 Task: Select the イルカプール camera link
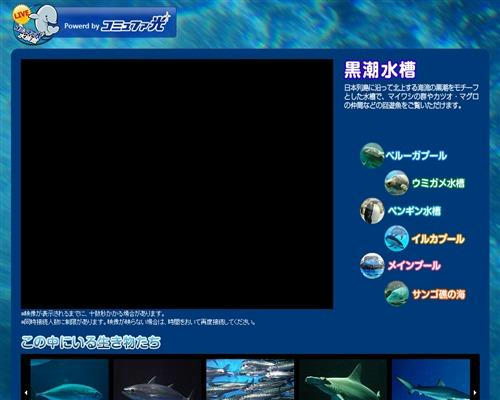438,239
